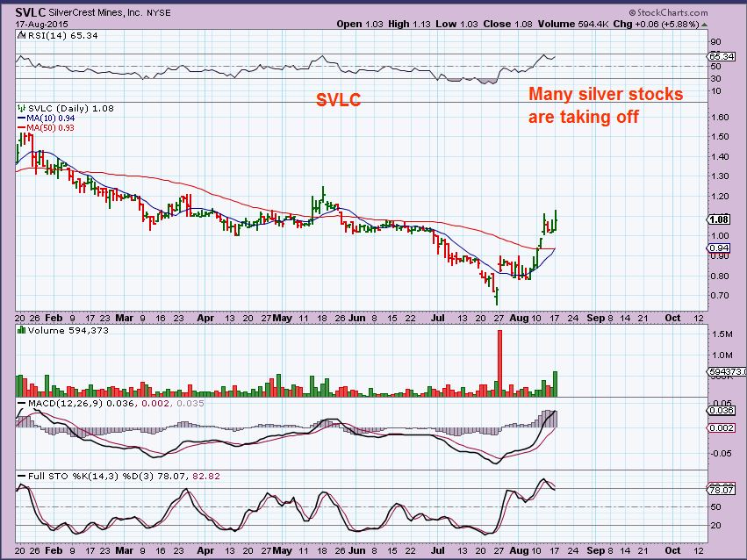Screen dimensions: 747x560
Task: Click the RSI(14) legend icon
Action: coord(20,35)
